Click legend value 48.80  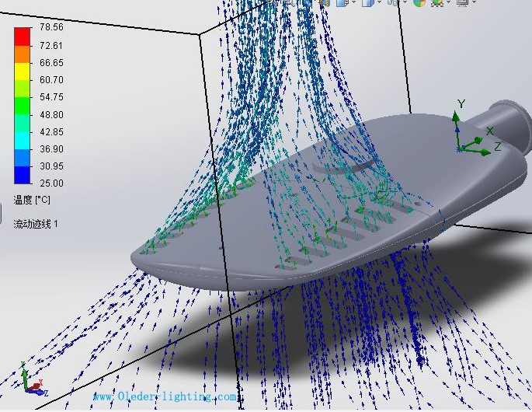click(x=51, y=115)
